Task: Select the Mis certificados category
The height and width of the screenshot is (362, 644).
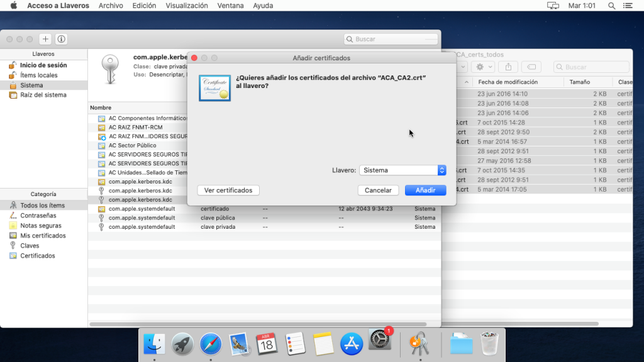Action: (43, 236)
